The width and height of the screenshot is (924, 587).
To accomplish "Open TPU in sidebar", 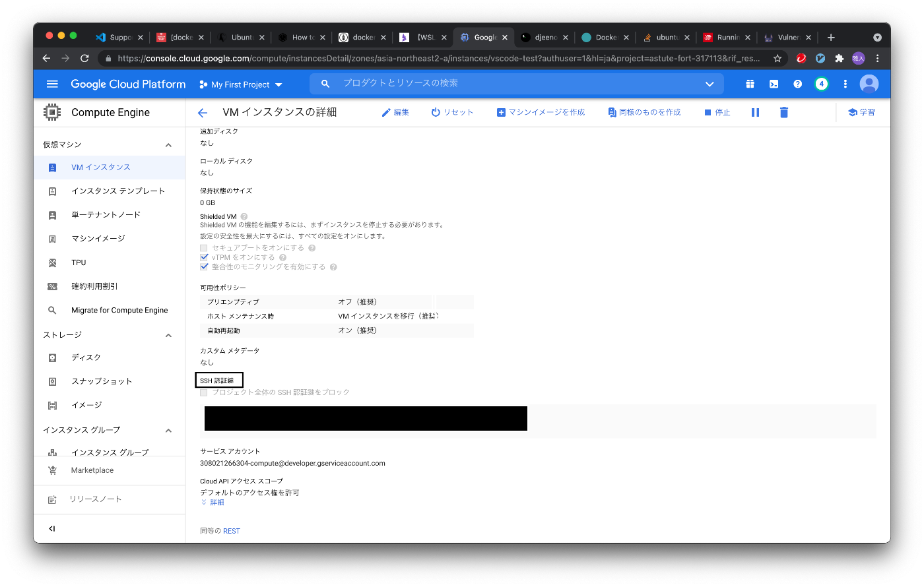I will (110, 263).
